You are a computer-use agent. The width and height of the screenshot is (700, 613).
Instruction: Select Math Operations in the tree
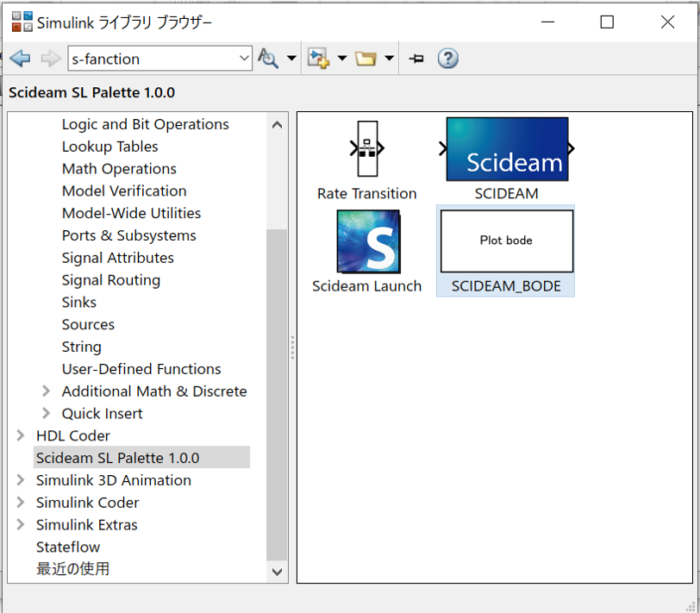pos(119,169)
